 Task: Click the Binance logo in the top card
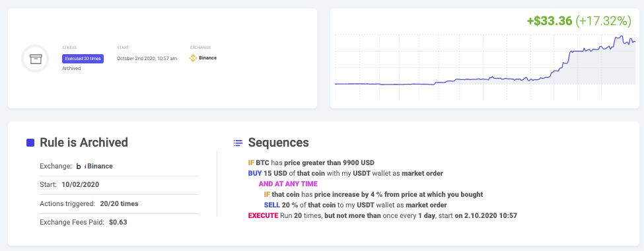[x=193, y=58]
